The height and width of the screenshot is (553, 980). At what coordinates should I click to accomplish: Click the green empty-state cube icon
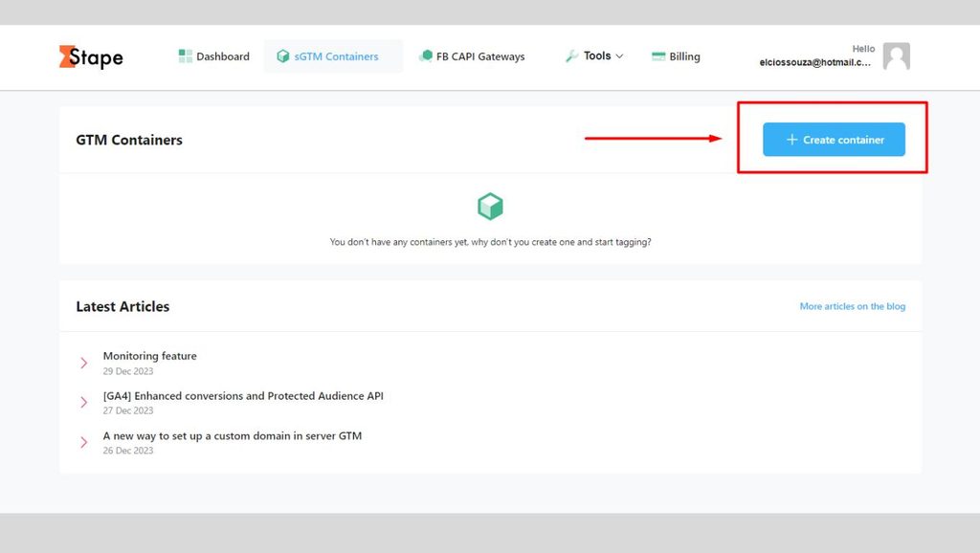[490, 207]
